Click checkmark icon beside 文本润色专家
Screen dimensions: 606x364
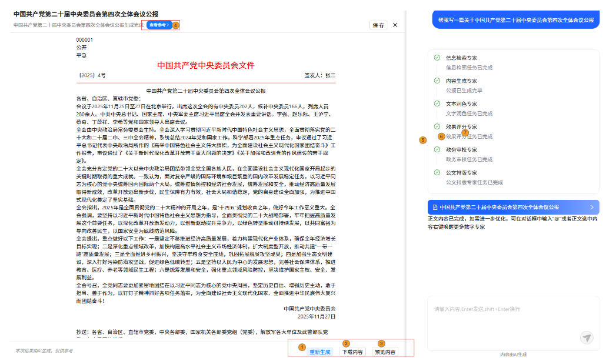click(437, 103)
